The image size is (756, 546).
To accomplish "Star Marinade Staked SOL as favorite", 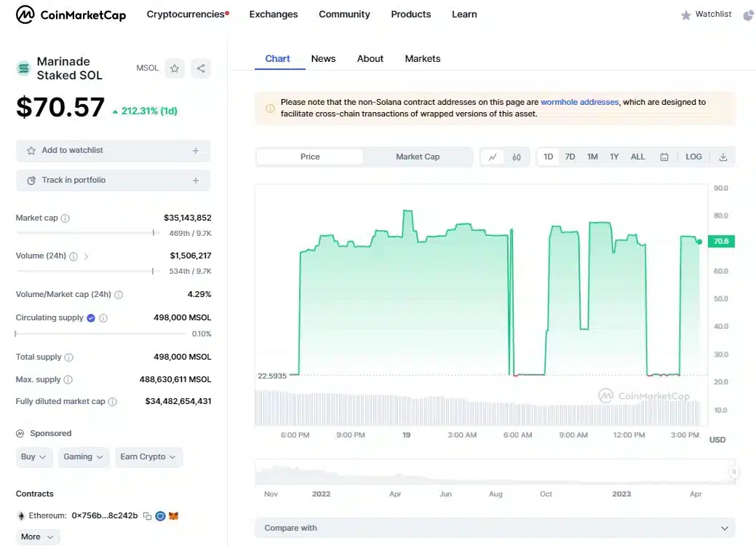I will (175, 68).
